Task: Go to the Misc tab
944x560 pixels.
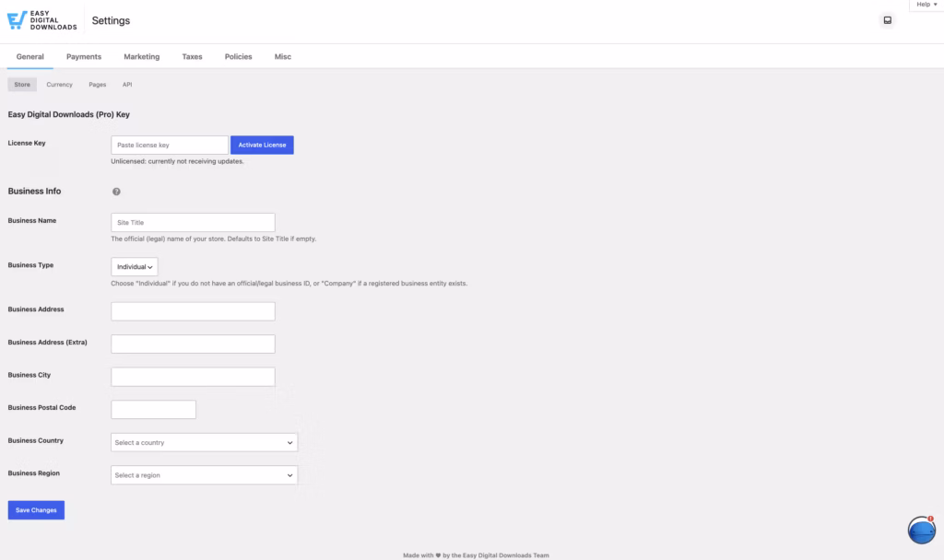Action: (283, 56)
